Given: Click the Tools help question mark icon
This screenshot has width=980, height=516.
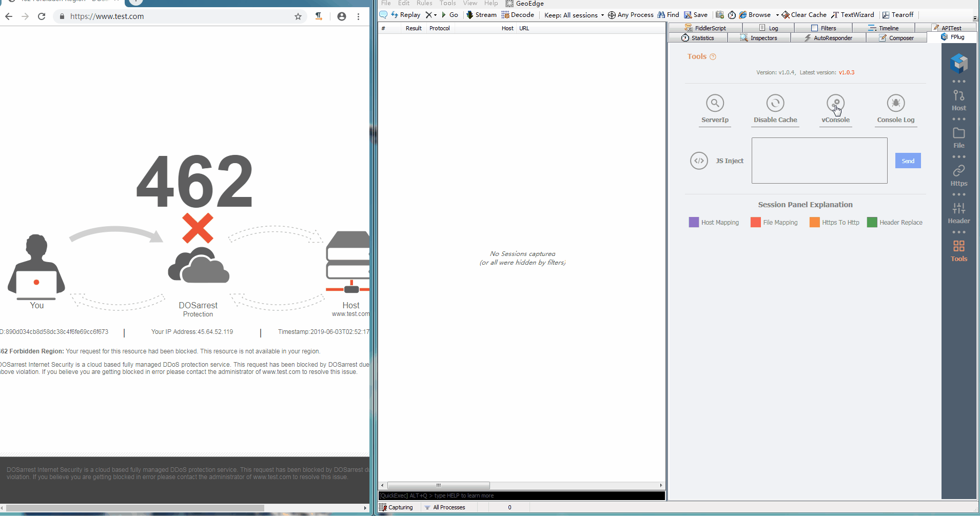Looking at the screenshot, I should [x=713, y=56].
